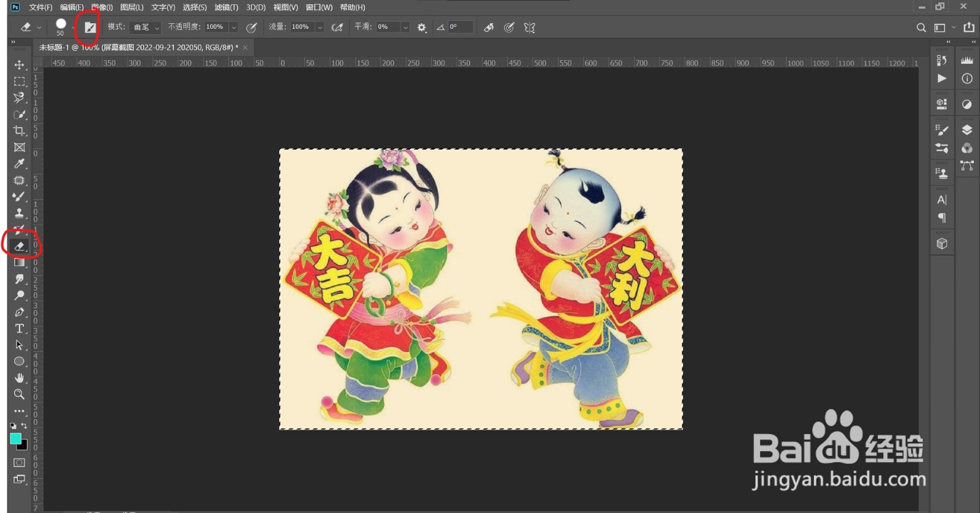Open the 图层(L) menu
This screenshot has width=980, height=513.
click(132, 7)
